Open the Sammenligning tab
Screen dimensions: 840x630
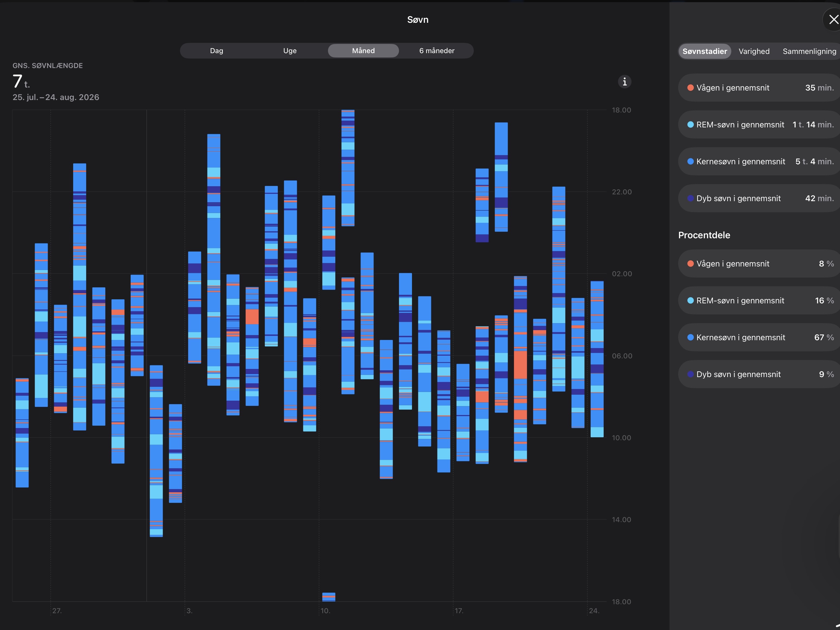pyautogui.click(x=809, y=51)
